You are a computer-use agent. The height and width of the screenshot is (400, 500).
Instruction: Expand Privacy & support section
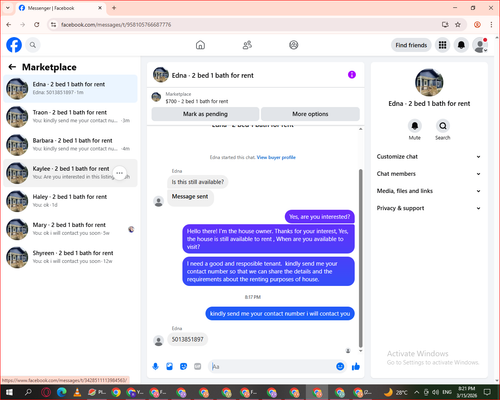pos(429,208)
